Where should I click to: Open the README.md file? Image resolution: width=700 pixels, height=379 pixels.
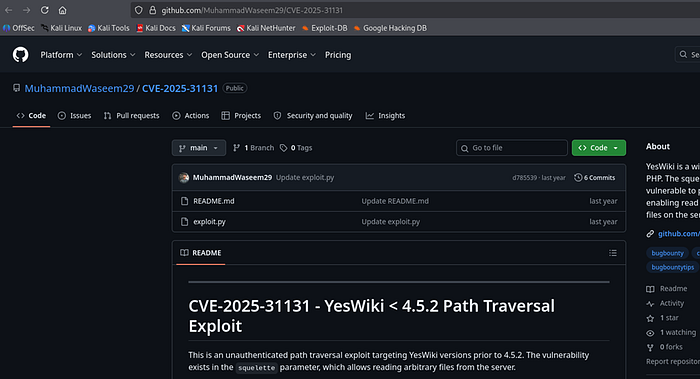click(x=213, y=201)
